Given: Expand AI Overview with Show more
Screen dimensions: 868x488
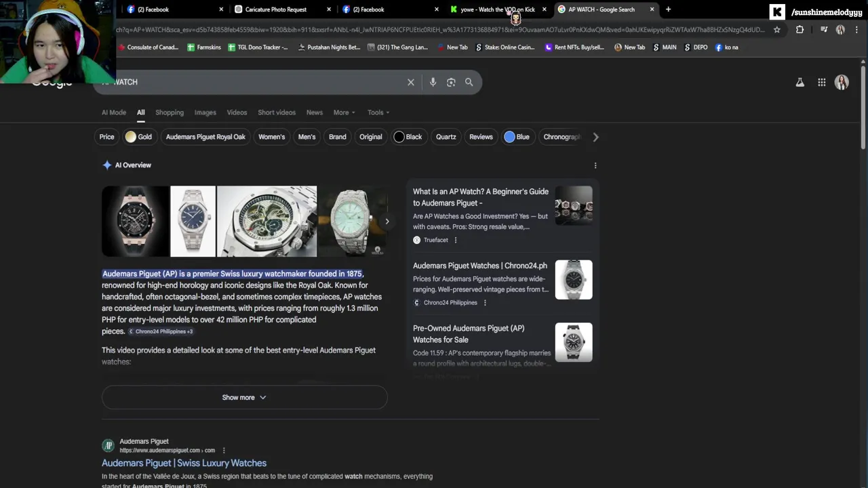Looking at the screenshot, I should (x=244, y=397).
